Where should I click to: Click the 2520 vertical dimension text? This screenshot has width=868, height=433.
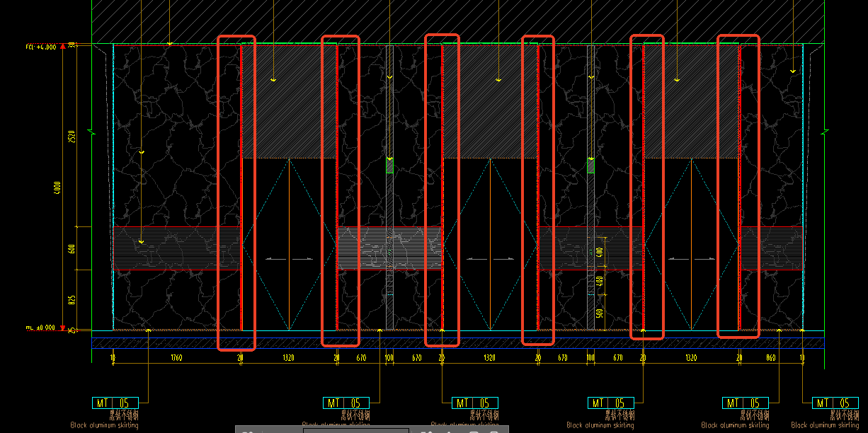pyautogui.click(x=72, y=136)
